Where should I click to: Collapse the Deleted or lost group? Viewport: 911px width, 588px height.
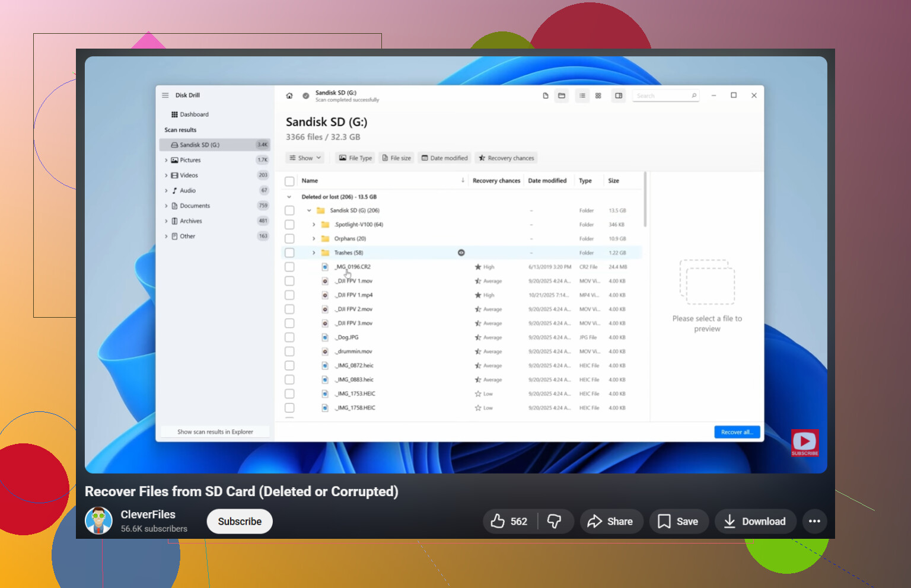pos(289,197)
